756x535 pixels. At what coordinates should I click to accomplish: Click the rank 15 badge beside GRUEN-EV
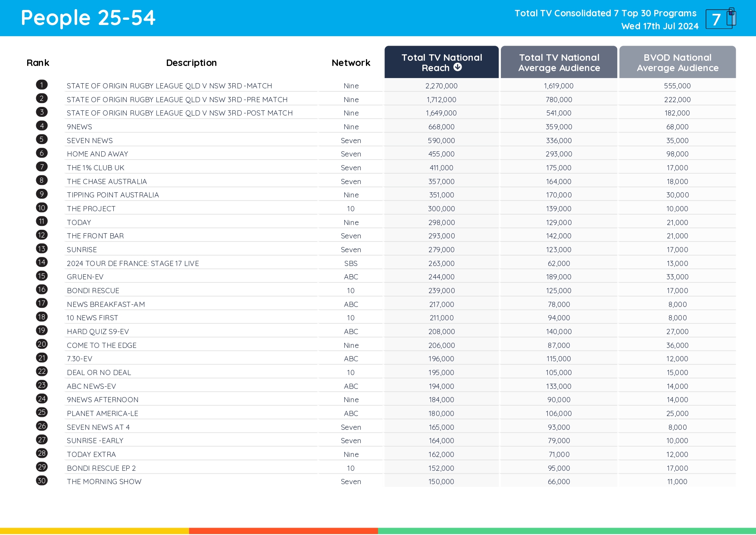coord(41,276)
